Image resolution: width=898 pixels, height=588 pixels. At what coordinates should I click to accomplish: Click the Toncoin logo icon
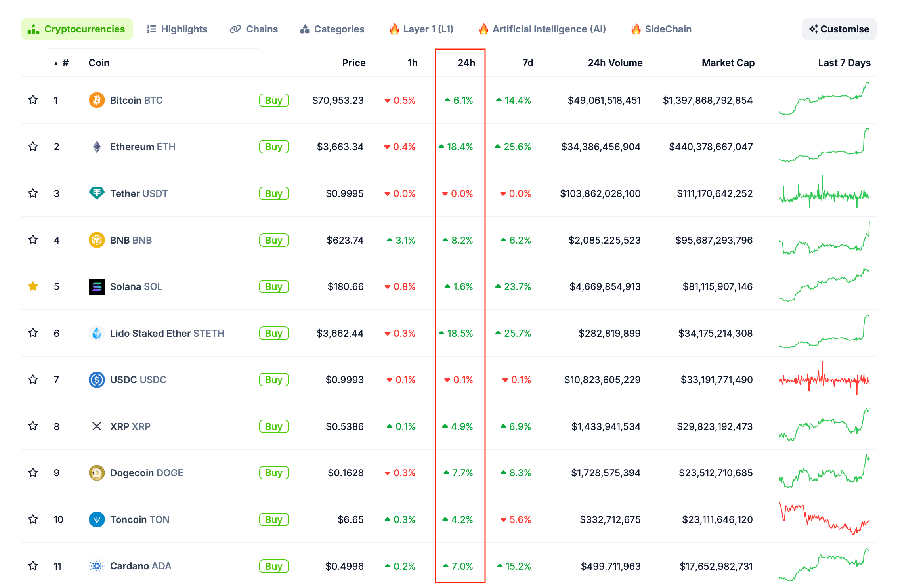coord(97,519)
